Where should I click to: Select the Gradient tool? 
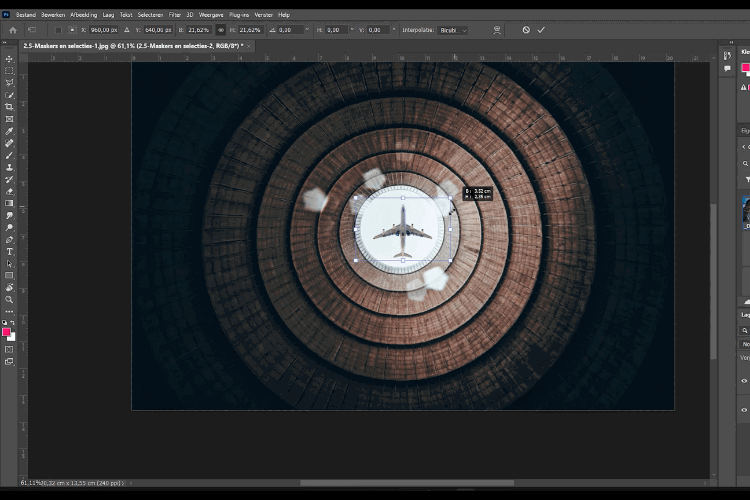click(x=9, y=203)
